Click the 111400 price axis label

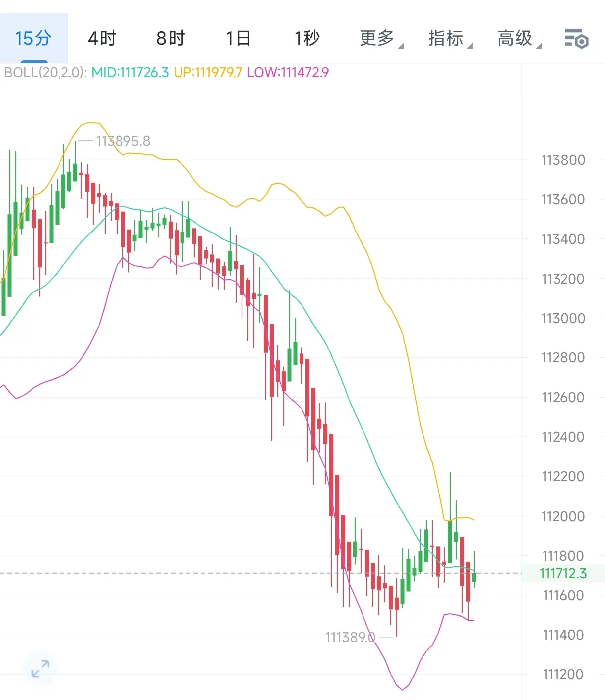pos(563,635)
